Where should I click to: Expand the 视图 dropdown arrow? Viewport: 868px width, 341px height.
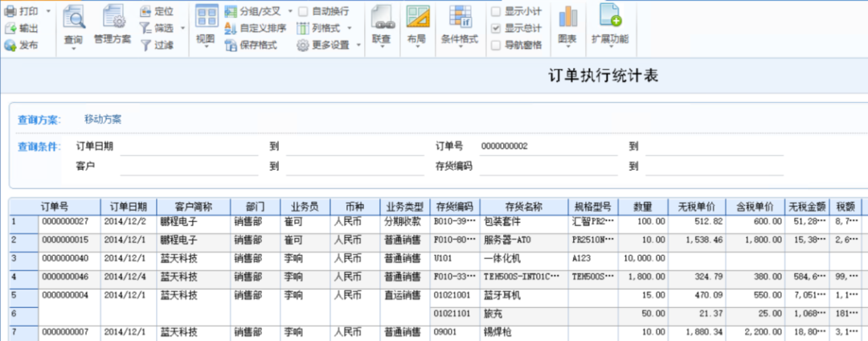(x=206, y=49)
